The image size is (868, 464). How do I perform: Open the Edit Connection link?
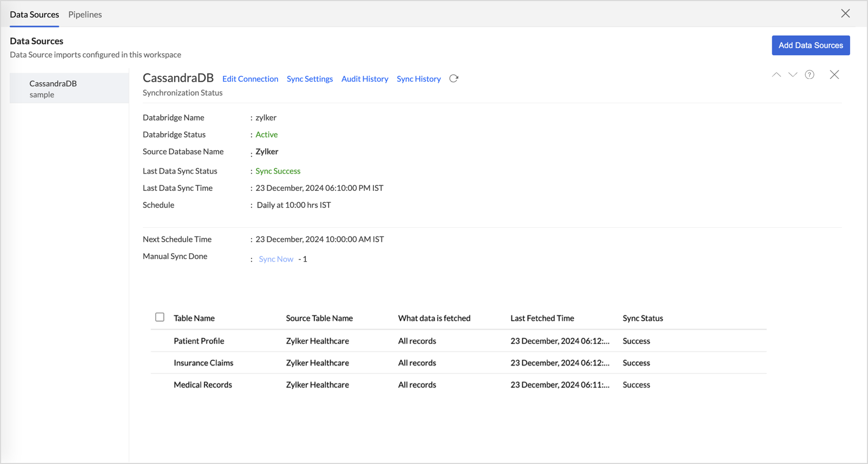[x=250, y=79]
